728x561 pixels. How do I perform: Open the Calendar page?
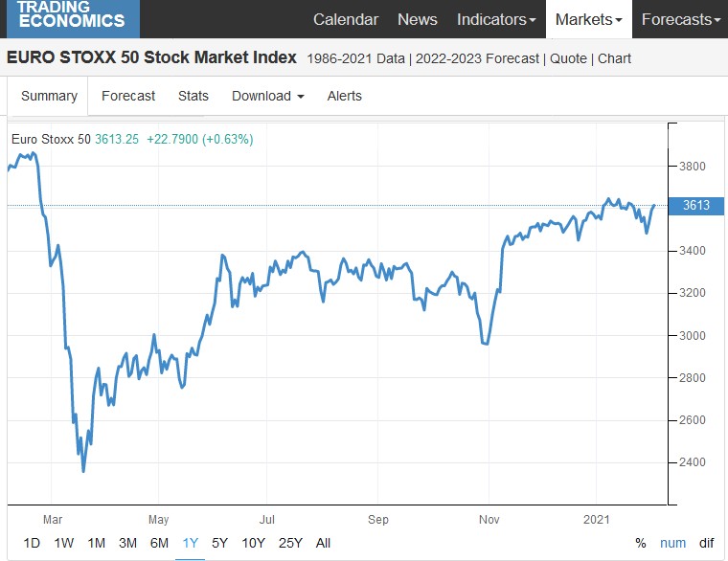pyautogui.click(x=346, y=19)
